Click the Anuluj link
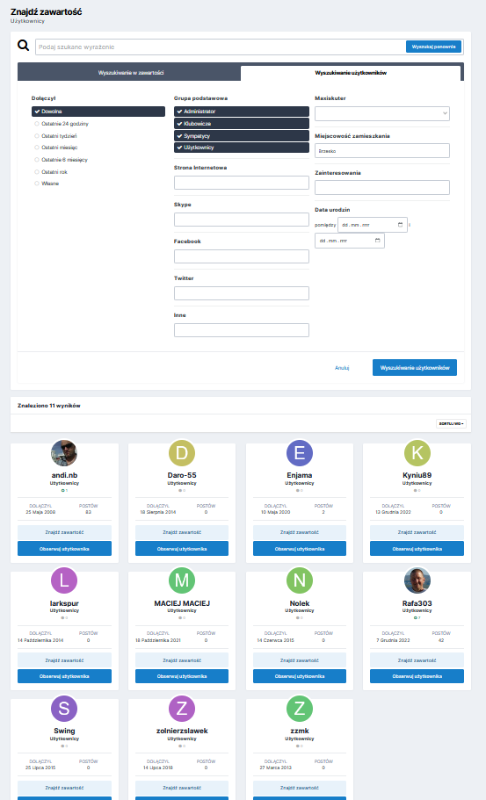The image size is (486, 800). 342,368
